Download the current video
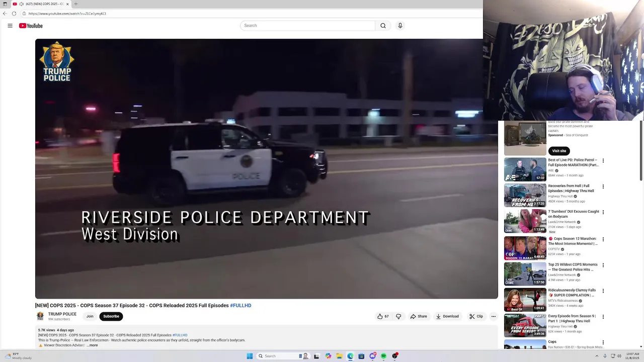644x362 pixels. (x=447, y=316)
